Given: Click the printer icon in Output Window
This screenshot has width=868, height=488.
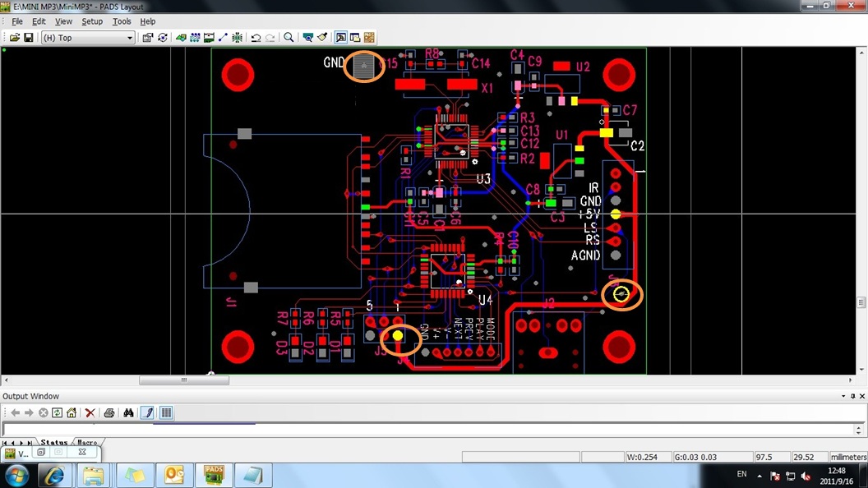Looking at the screenshot, I should 109,413.
